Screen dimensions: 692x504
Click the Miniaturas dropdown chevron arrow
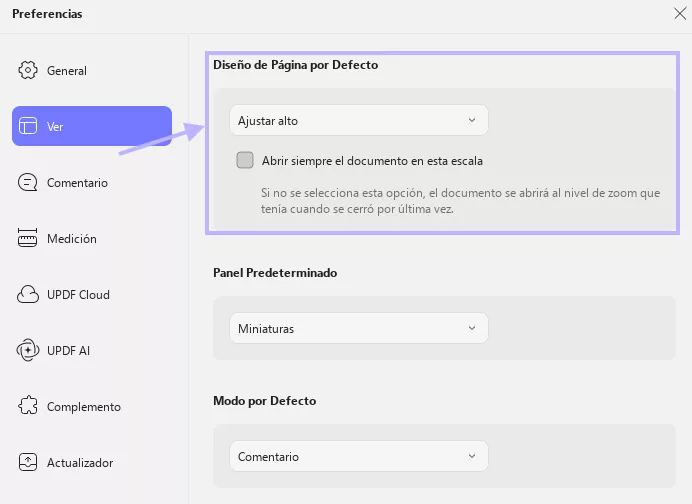(472, 328)
